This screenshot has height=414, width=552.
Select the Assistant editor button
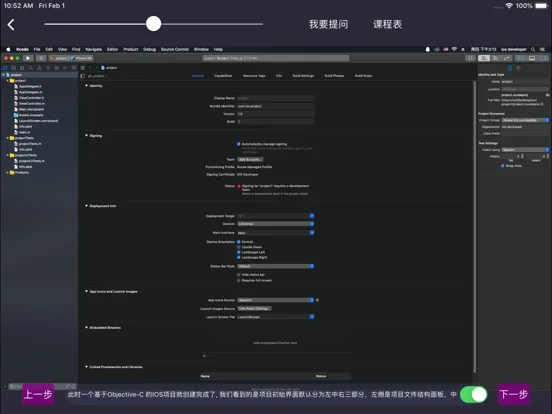tap(495, 58)
